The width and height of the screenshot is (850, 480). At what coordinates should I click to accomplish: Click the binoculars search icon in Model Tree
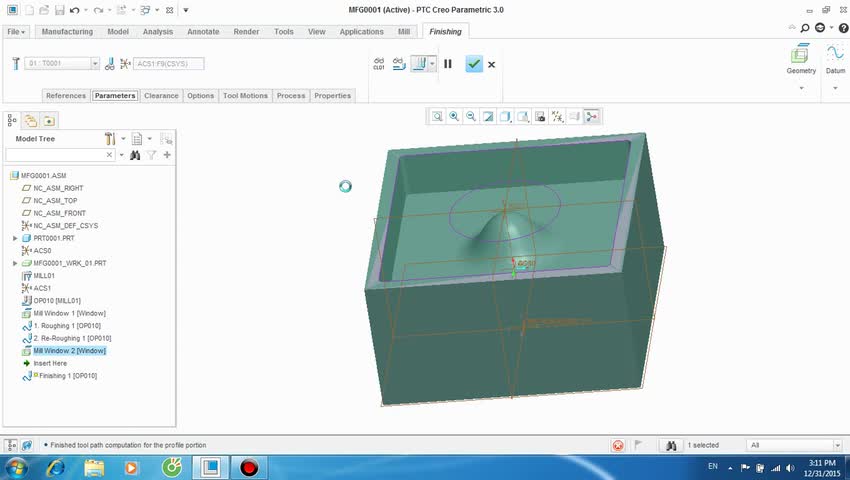pyautogui.click(x=135, y=155)
